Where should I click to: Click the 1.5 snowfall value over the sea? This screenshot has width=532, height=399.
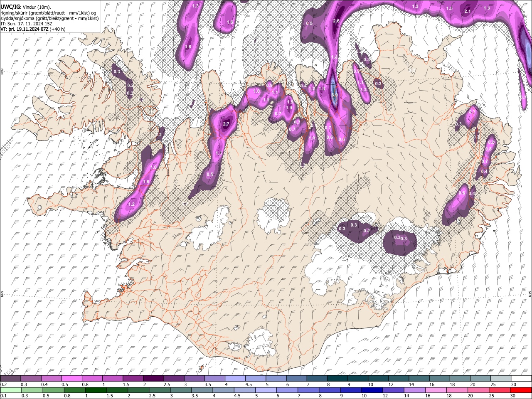tap(449, 8)
